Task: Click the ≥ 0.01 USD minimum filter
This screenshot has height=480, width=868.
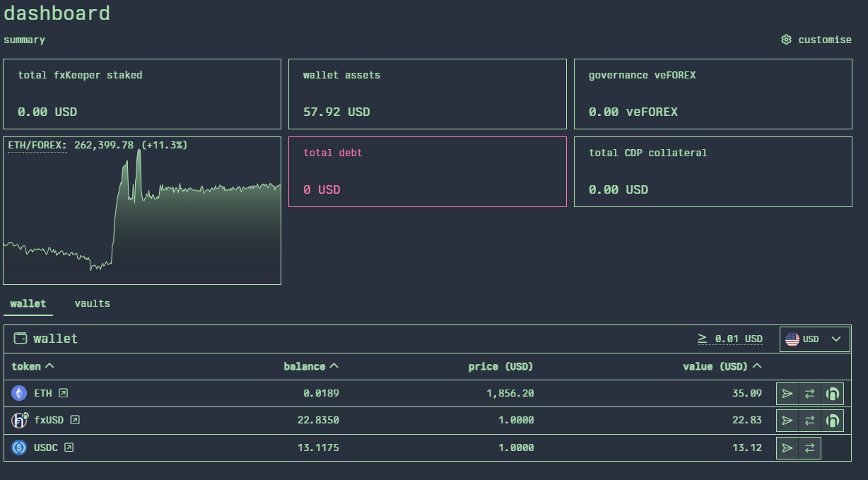Action: (730, 339)
